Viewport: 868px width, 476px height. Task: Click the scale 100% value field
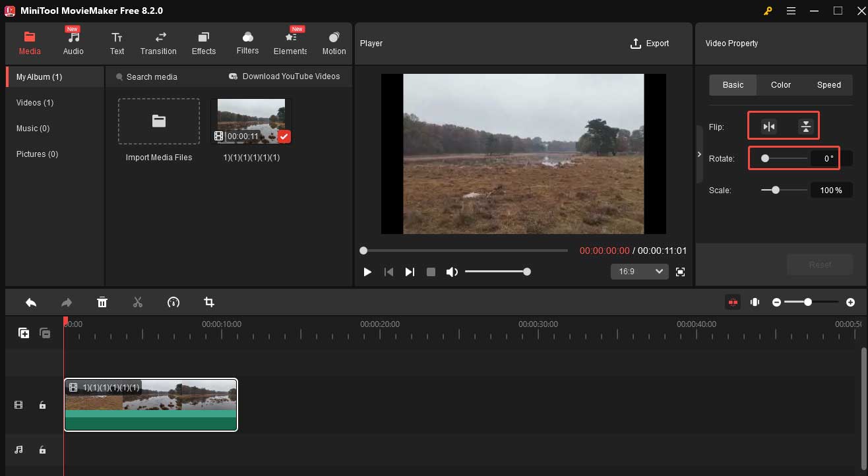pos(831,190)
